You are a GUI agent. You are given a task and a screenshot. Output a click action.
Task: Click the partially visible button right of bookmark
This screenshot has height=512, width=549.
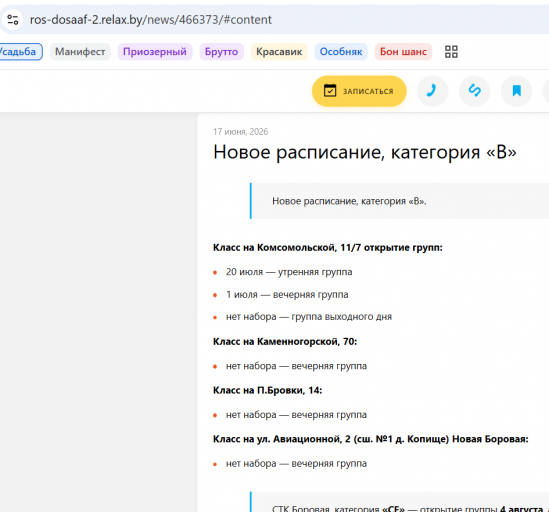(x=546, y=91)
